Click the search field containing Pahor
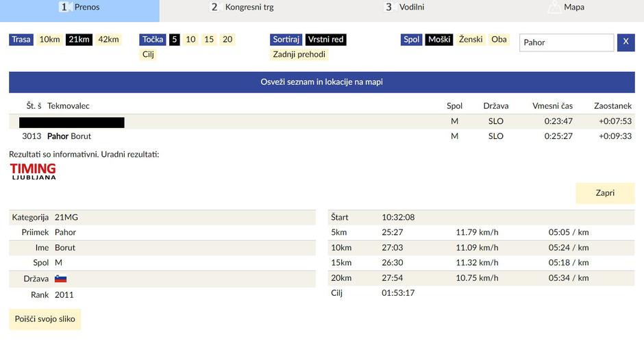Viewport: 644px width, 341px height. tap(566, 42)
